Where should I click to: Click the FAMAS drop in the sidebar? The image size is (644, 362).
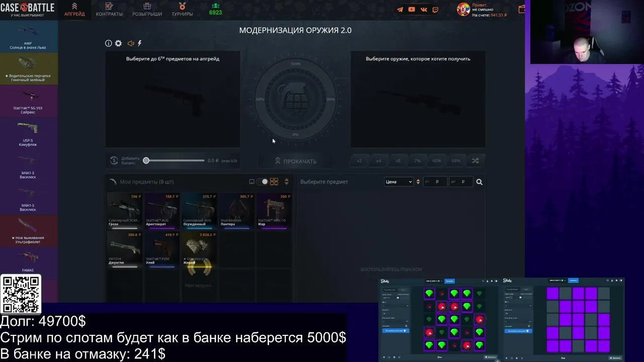point(28,261)
